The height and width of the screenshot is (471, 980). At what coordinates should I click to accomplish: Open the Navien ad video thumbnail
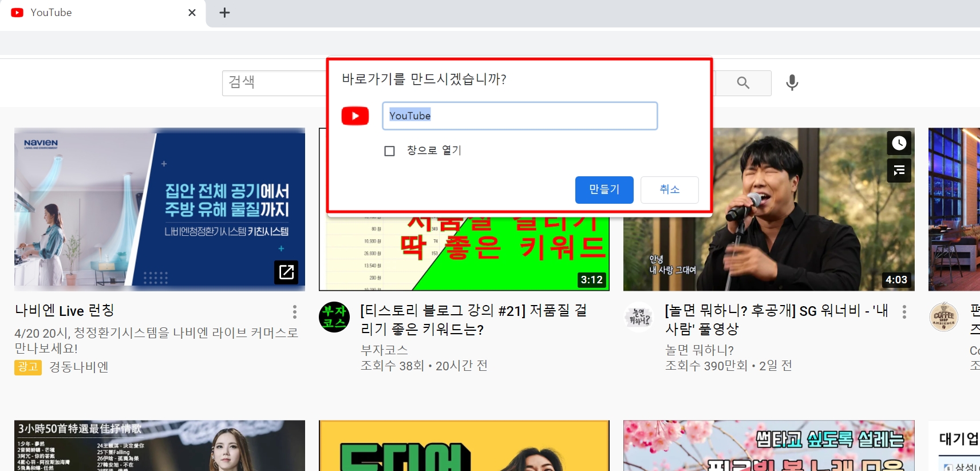coord(160,209)
